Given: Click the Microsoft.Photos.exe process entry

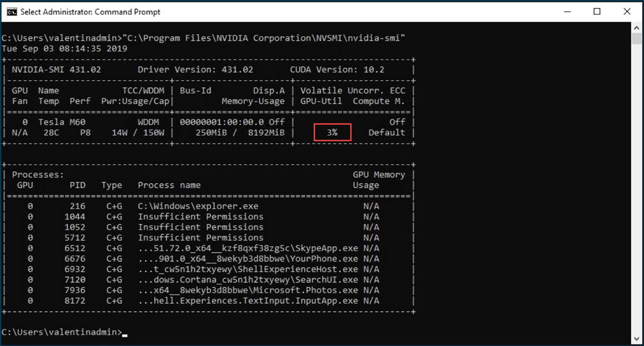Looking at the screenshot, I should tap(247, 291).
